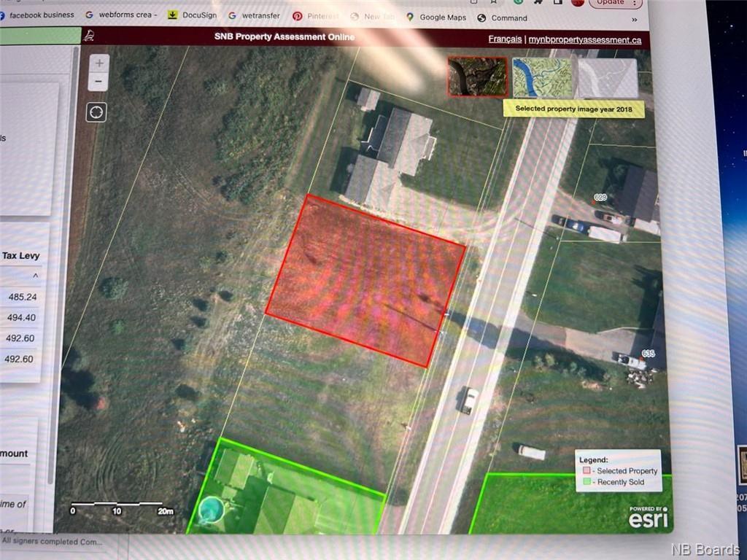Click the zoom out minus control on the map
The height and width of the screenshot is (560, 747).
[x=98, y=80]
